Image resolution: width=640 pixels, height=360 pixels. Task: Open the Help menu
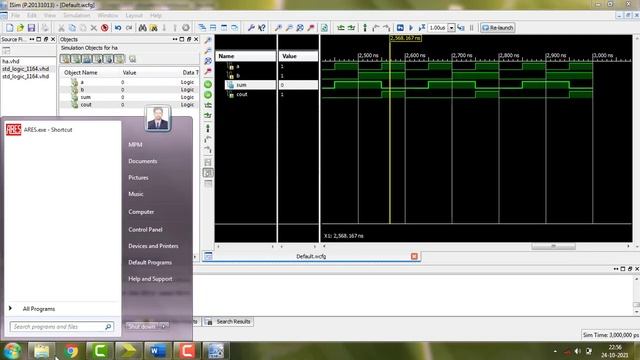[156, 16]
